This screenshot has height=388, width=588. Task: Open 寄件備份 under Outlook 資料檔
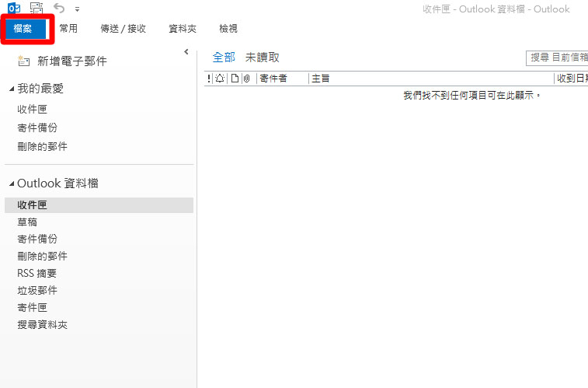click(x=37, y=239)
